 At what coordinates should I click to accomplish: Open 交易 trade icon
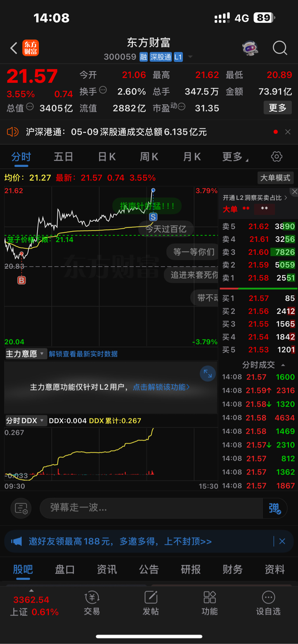pyautogui.click(x=92, y=603)
